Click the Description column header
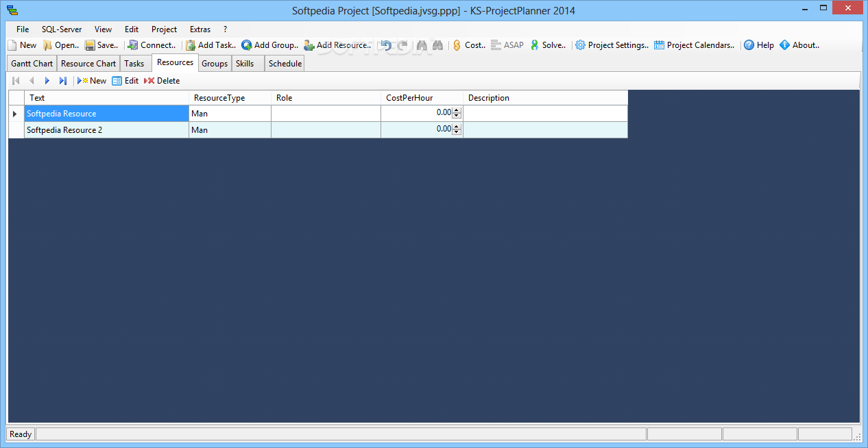The width and height of the screenshot is (868, 448). click(x=545, y=98)
